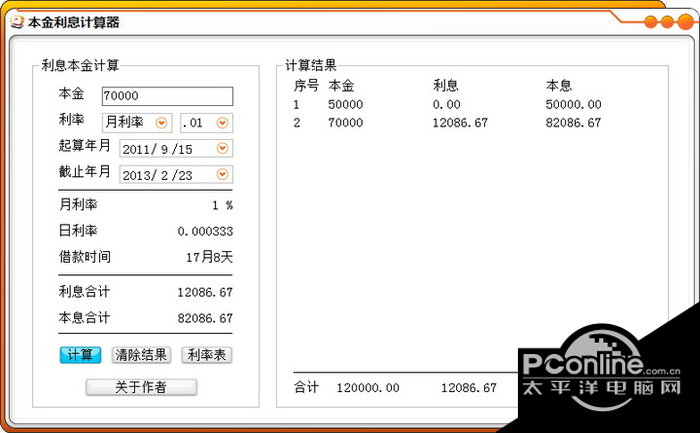
Task: Click the 日利率 value 0.000333
Action: point(205,231)
